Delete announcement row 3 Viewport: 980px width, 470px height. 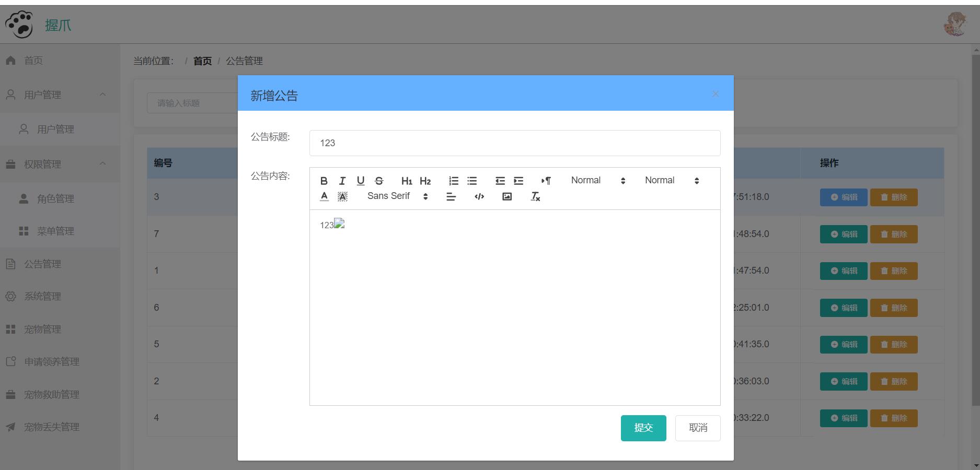[x=894, y=197]
